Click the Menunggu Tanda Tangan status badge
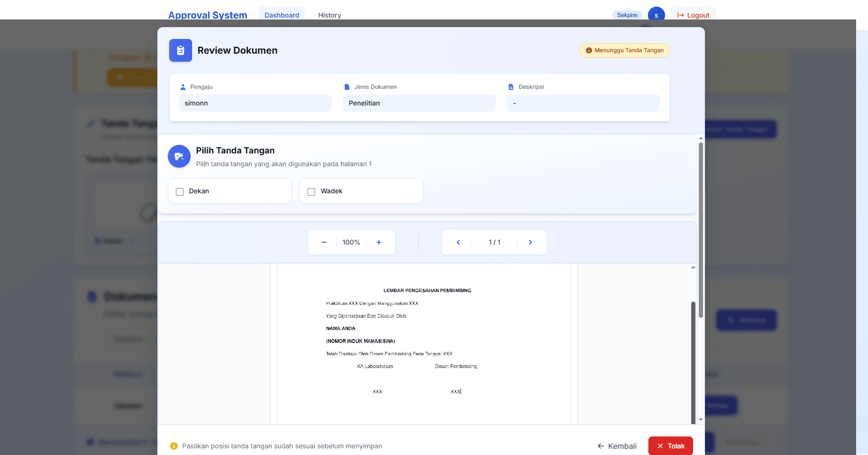This screenshot has width=868, height=455. click(624, 50)
